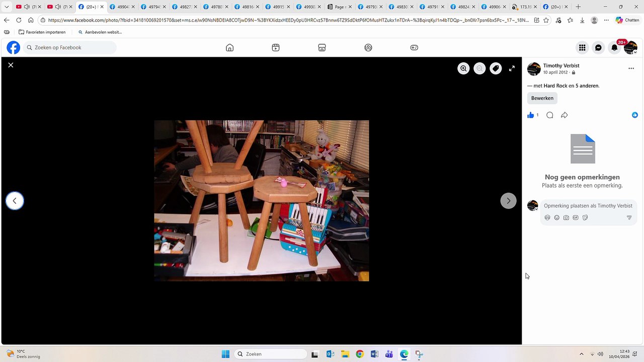The width and height of the screenshot is (644, 362).
Task: Open Messenger chats
Action: point(598,47)
